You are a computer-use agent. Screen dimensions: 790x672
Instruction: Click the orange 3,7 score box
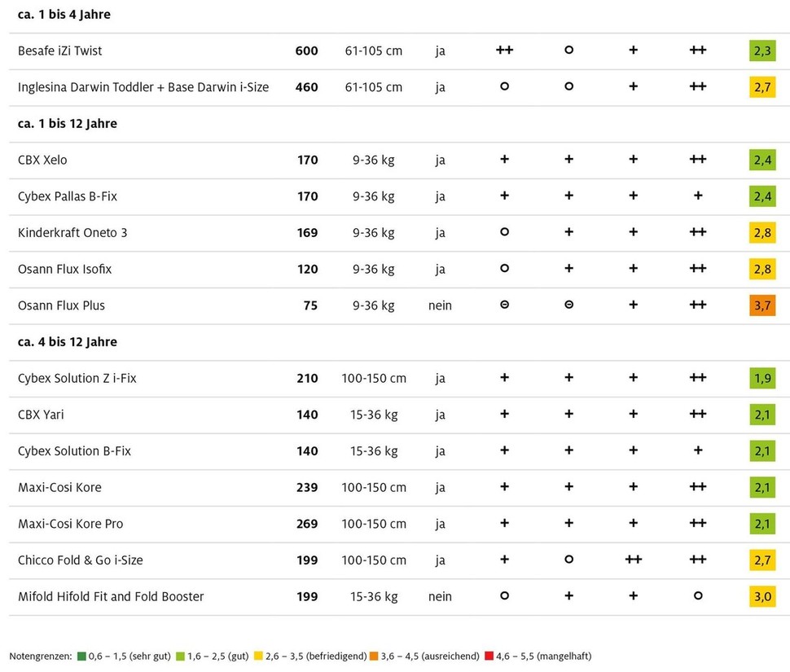click(763, 305)
